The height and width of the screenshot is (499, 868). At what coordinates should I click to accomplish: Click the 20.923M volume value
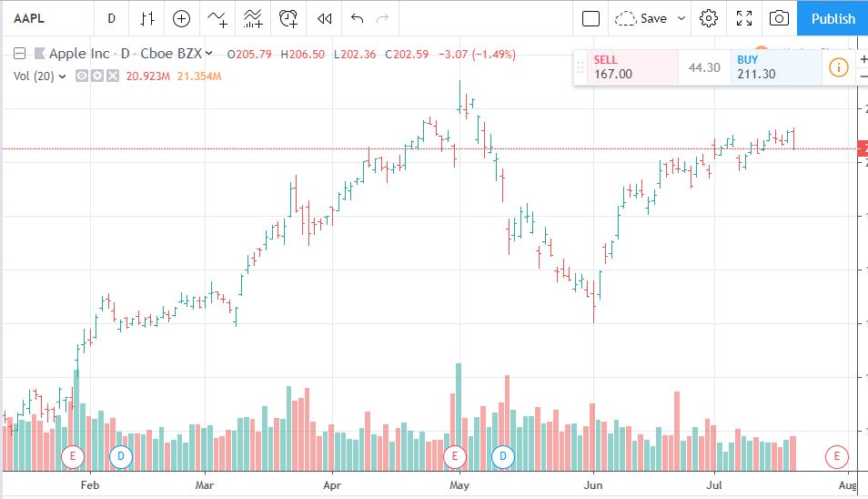(x=147, y=76)
